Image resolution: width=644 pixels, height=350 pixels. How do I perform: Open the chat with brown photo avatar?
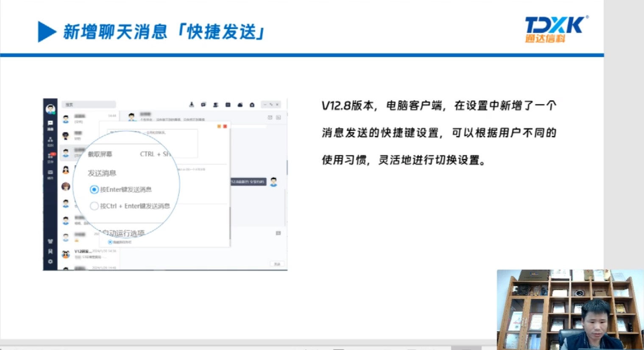(66, 186)
